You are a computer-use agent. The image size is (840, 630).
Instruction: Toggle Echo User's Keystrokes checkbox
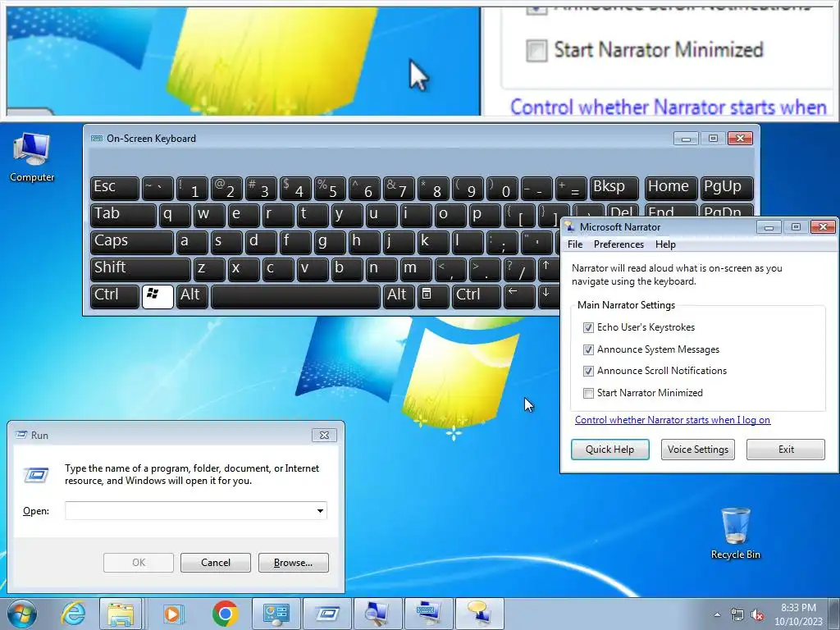tap(588, 327)
